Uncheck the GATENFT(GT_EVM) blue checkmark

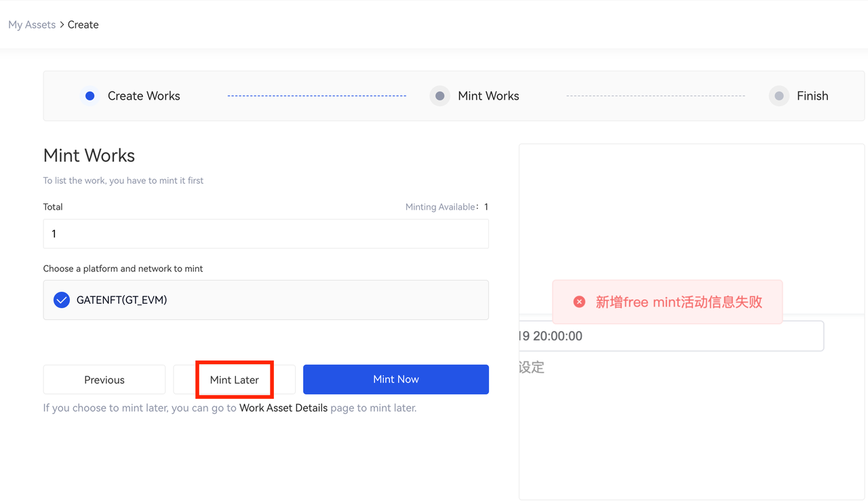pyautogui.click(x=62, y=300)
